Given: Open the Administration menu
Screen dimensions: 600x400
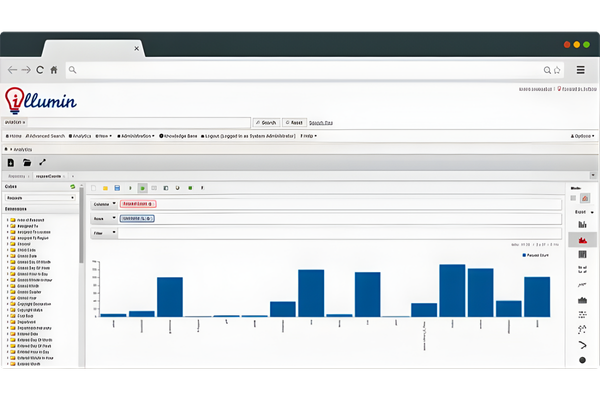Looking at the screenshot, I should tap(136, 135).
